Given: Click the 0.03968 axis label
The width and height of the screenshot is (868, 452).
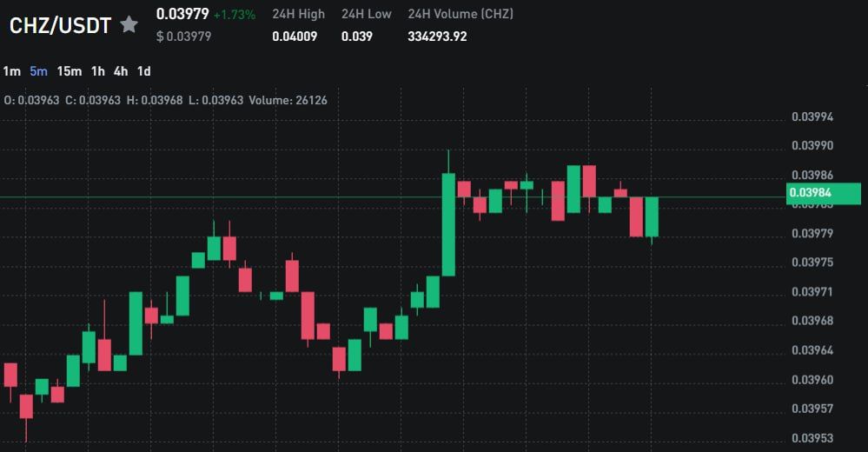Looking at the screenshot, I should (812, 321).
